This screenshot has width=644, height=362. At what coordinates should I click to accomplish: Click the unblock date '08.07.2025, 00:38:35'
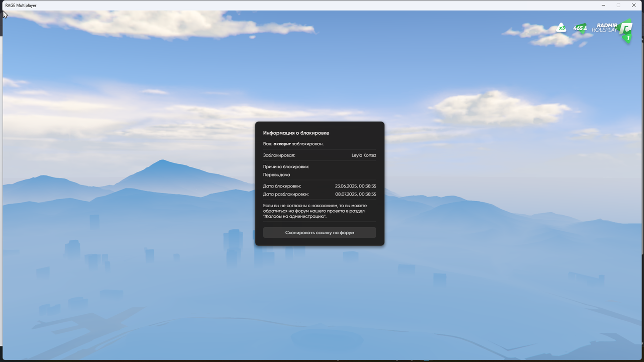(x=356, y=194)
